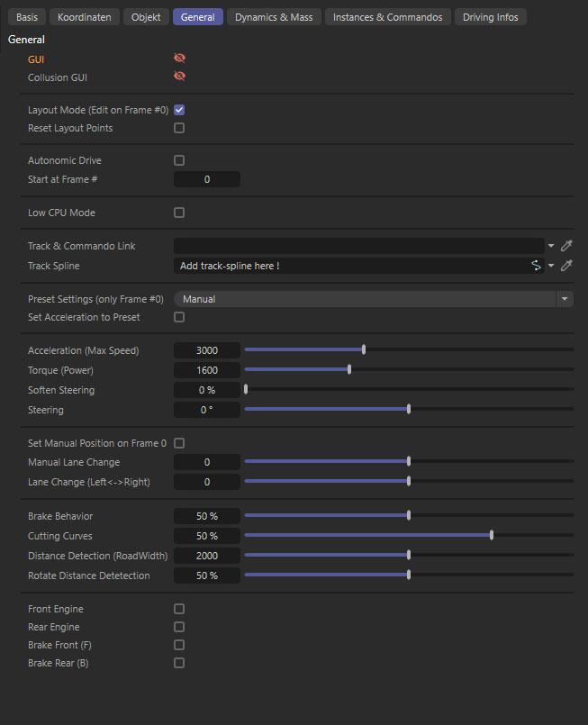Toggle the Collusion GUI eye icon
588x725 pixels.
(x=179, y=77)
